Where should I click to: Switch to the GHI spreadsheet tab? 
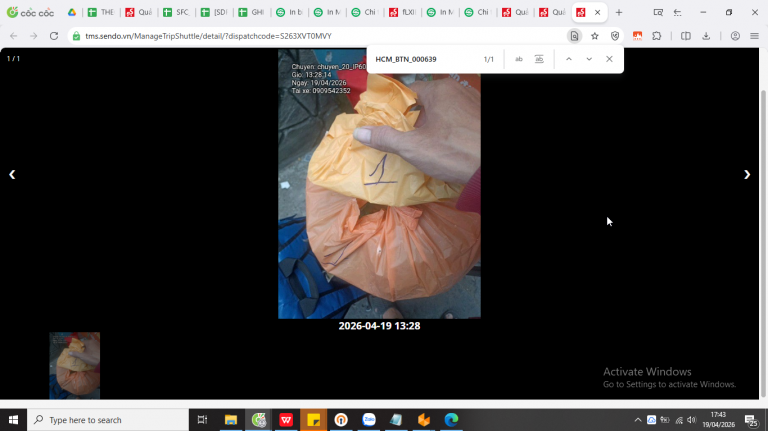[x=252, y=12]
